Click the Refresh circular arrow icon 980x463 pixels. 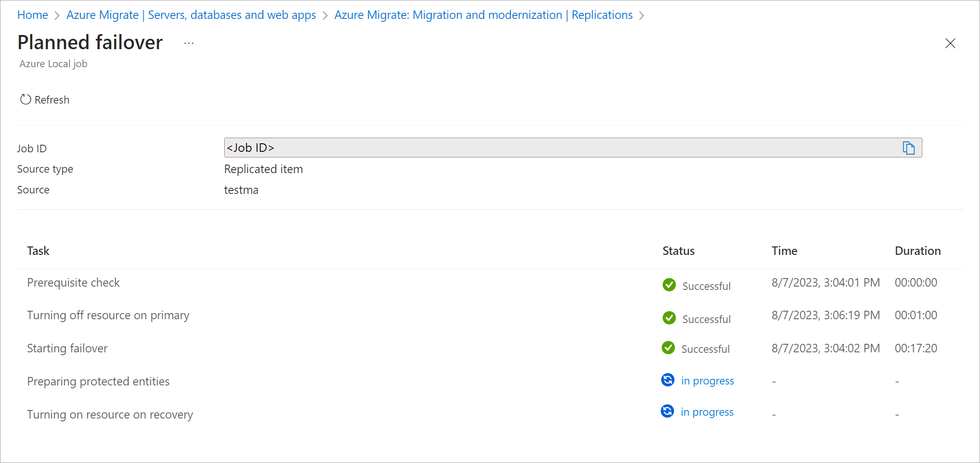pos(26,100)
